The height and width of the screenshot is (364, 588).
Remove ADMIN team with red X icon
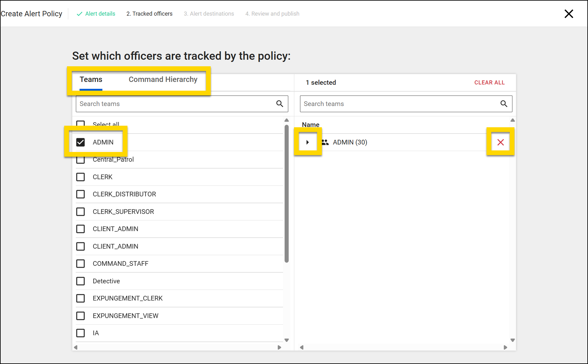coord(500,142)
